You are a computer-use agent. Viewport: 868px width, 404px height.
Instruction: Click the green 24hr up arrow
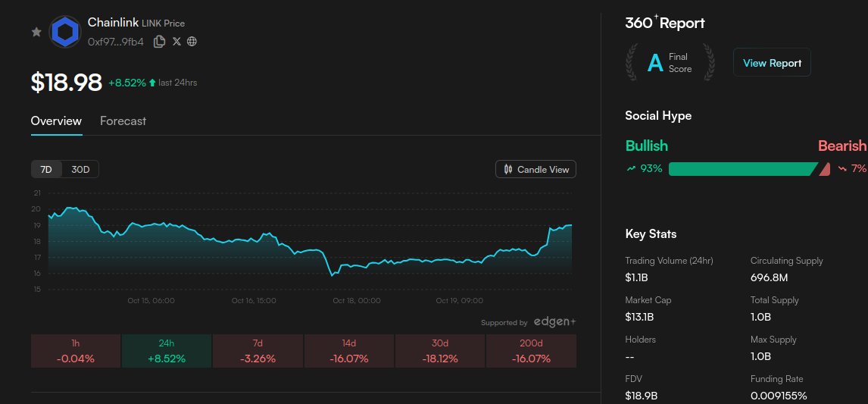pos(152,83)
